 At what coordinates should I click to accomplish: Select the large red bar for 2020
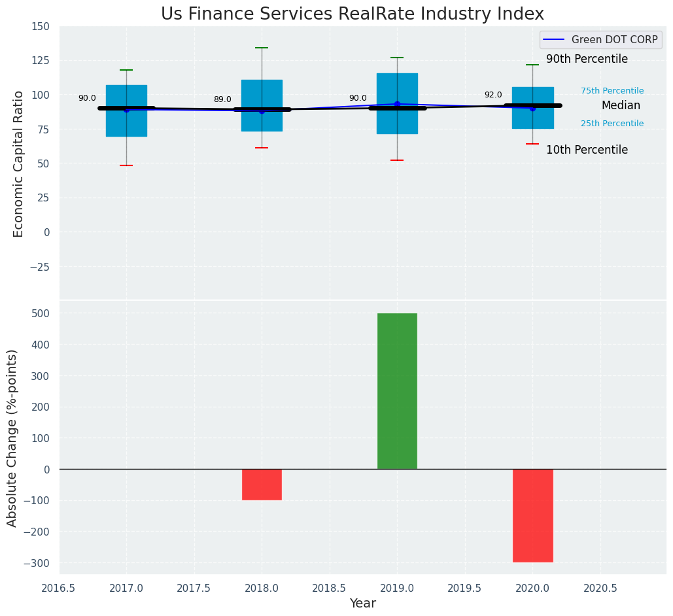[x=532, y=515]
